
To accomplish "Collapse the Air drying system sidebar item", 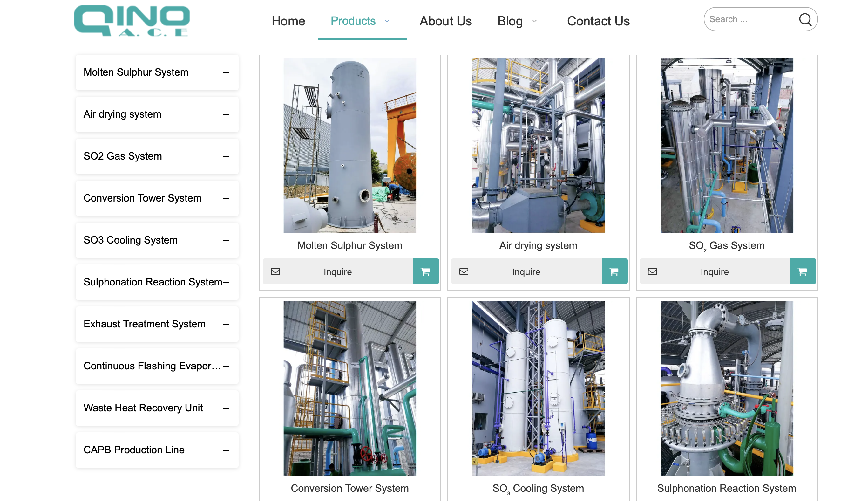I will (x=226, y=114).
